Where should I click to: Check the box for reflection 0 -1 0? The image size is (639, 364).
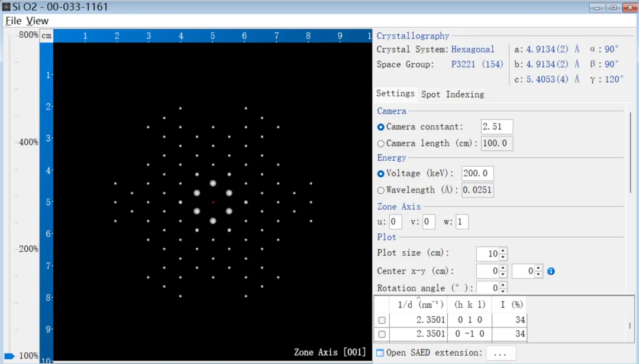click(382, 334)
